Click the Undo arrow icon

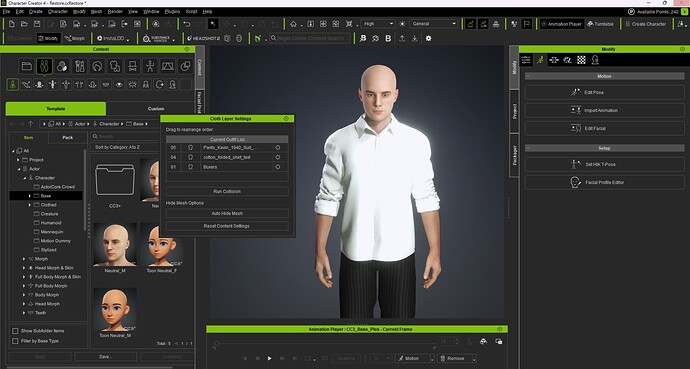pos(187,24)
